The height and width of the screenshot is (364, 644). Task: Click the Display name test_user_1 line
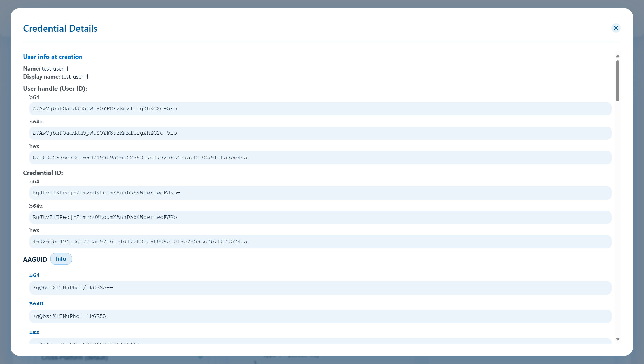tap(56, 77)
